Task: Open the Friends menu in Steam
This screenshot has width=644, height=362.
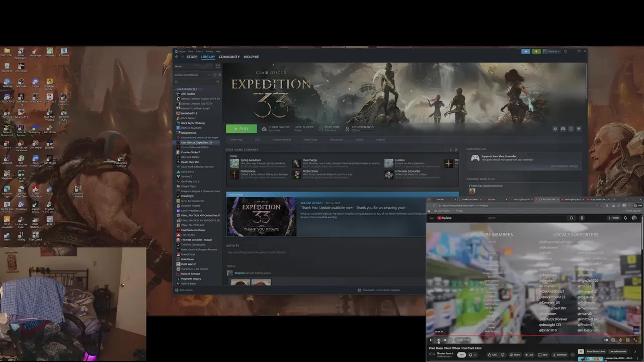Action: tap(199, 51)
